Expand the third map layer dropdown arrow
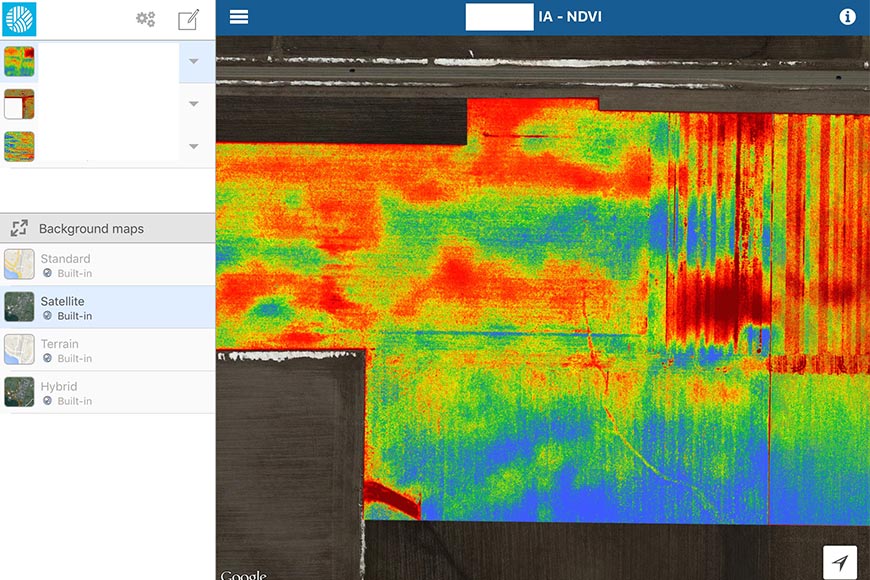Viewport: 870px width, 580px height. [x=194, y=147]
